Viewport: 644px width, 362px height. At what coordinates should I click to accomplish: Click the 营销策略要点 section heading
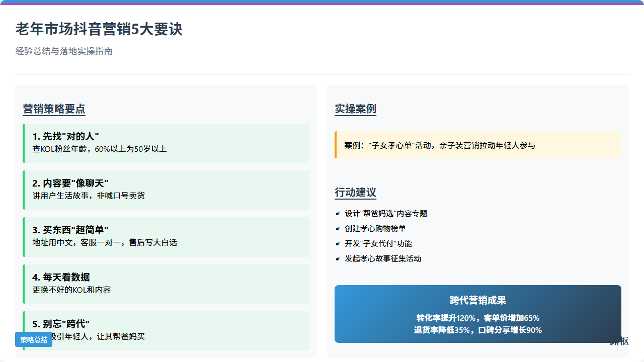pos(54,109)
